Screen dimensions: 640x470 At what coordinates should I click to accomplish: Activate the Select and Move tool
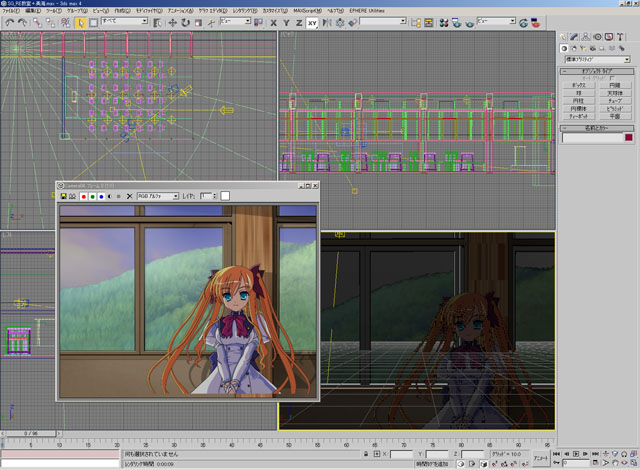(172, 23)
